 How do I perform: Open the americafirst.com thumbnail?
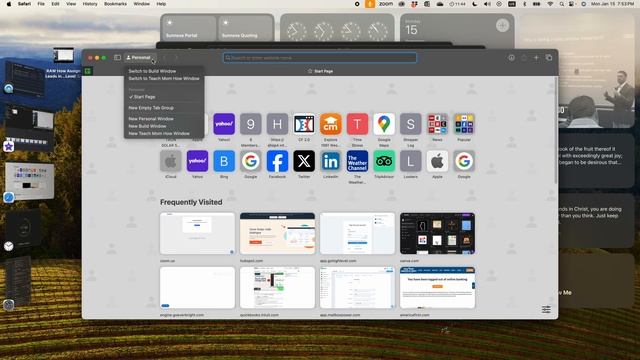[437, 288]
